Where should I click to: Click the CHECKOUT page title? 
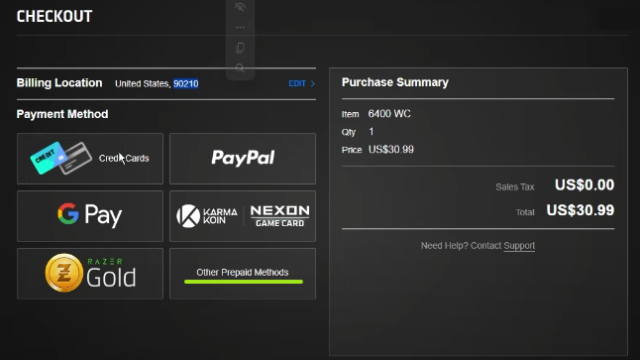54,16
